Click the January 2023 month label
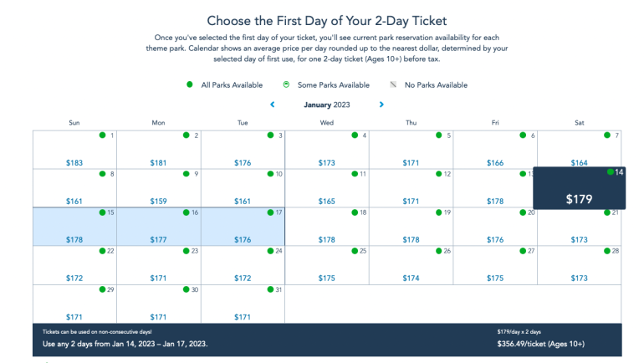 click(x=326, y=105)
